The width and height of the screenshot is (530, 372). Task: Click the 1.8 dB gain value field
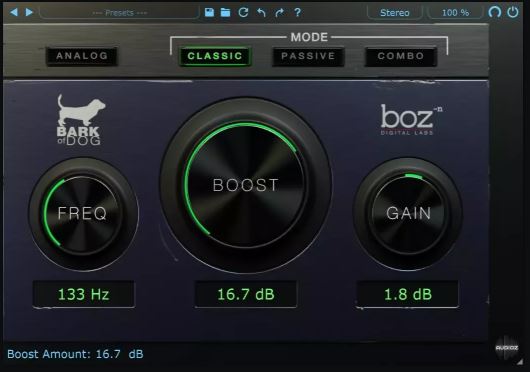[x=408, y=294]
